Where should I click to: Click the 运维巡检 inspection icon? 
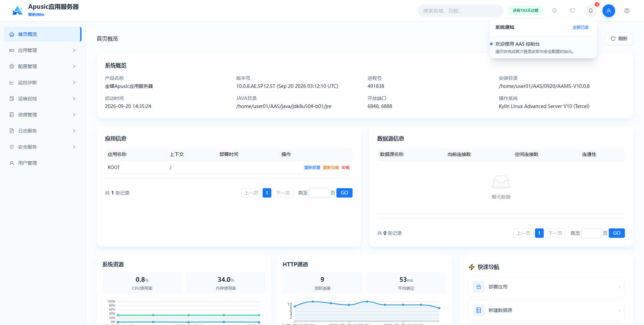click(x=12, y=99)
